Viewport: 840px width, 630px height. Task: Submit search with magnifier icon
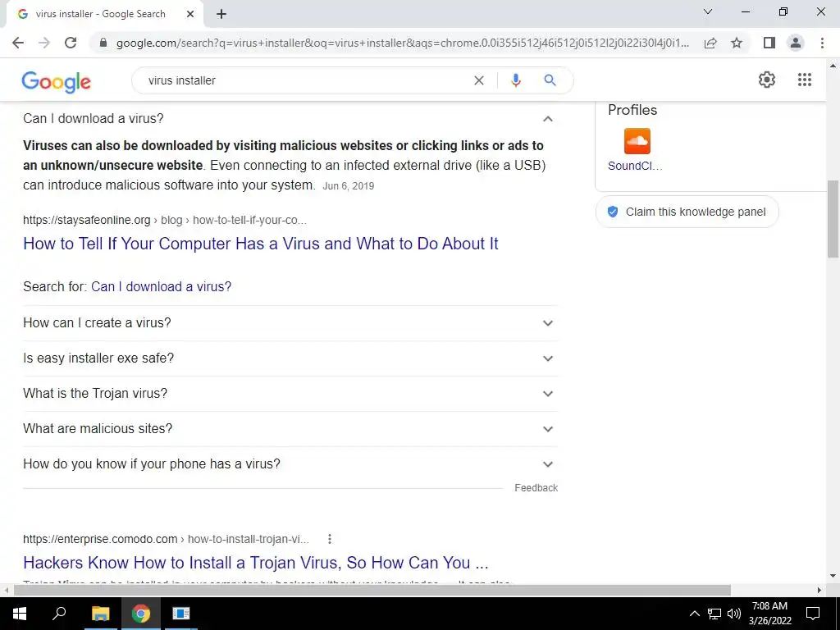click(x=550, y=80)
